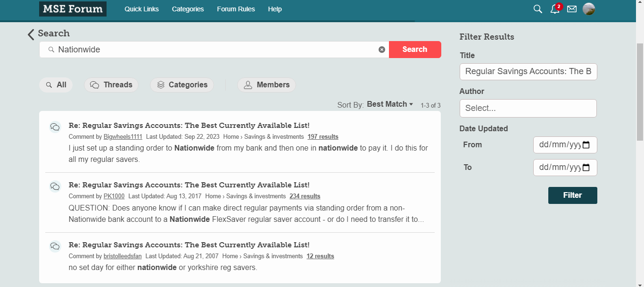The width and height of the screenshot is (644, 287).
Task: Click the magnifier icon inside the search box
Action: 51,50
